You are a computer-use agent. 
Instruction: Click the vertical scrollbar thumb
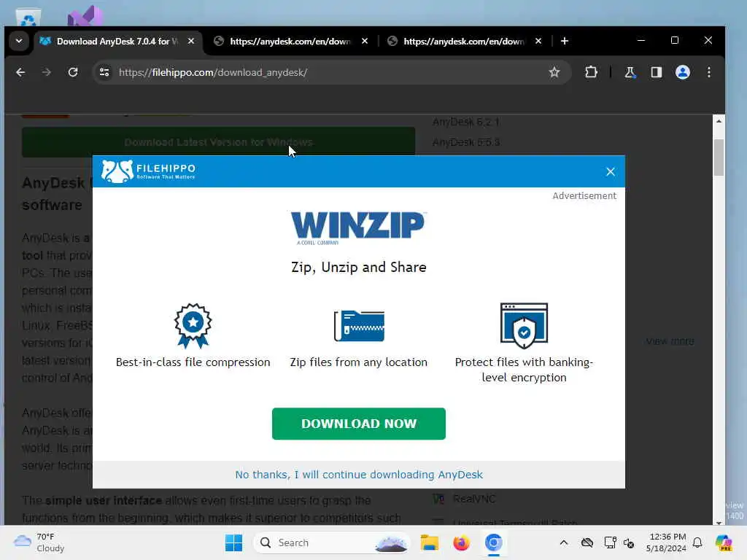tap(719, 157)
